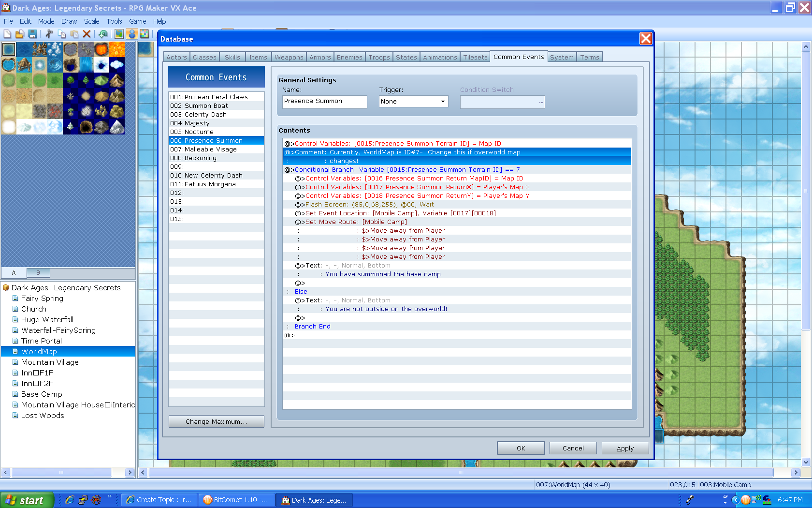This screenshot has height=508, width=812.
Task: Select the Huge Waterfall map
Action: (x=47, y=320)
